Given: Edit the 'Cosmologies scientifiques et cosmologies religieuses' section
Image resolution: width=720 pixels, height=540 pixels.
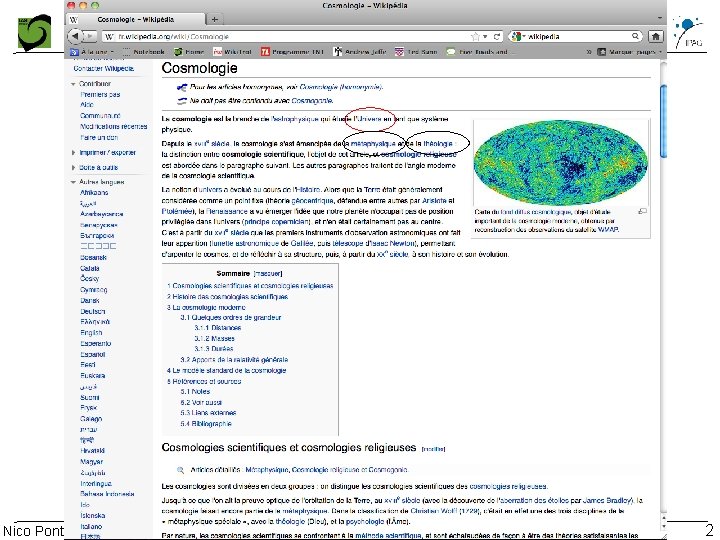Looking at the screenshot, I should [x=433, y=449].
